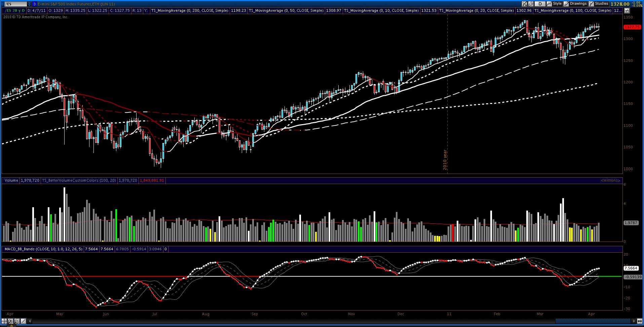Open the Style menu
Image resolution: width=644 pixels, height=327 pixels.
point(555,4)
